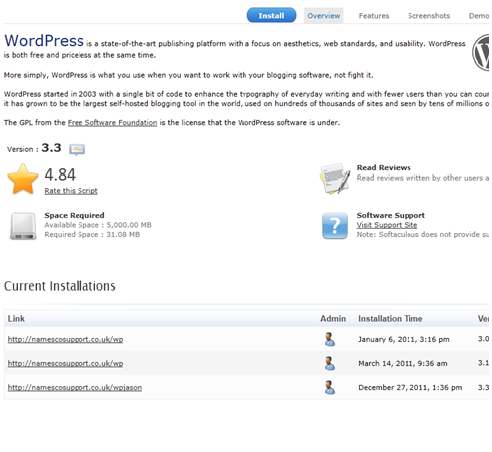Click the 'March 14, 2011, 9:36 am' cell
This screenshot has height=452, width=492.
pos(403,363)
